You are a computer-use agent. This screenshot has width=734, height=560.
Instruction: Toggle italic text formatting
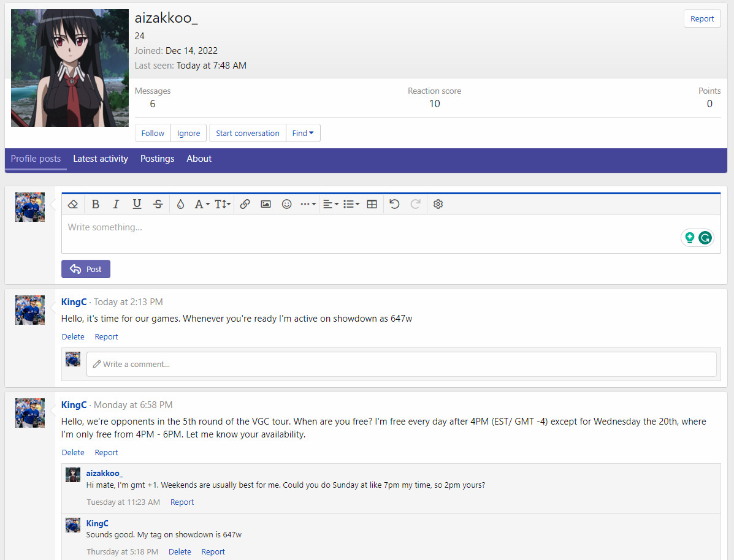click(x=116, y=204)
